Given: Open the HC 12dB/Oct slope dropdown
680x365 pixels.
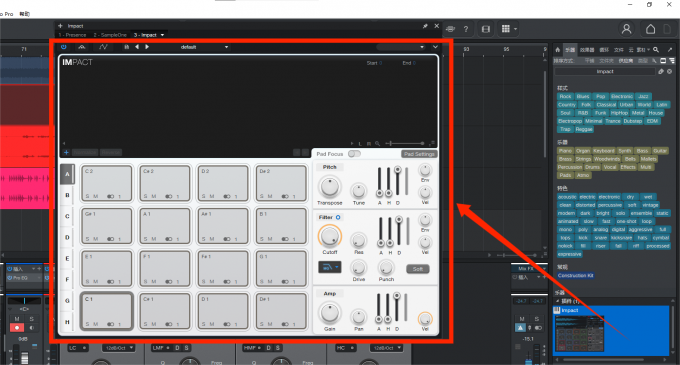Looking at the screenshot, I should [386, 348].
